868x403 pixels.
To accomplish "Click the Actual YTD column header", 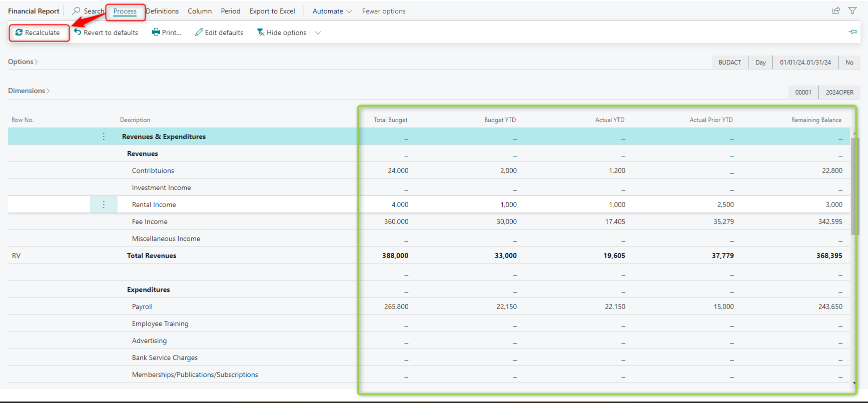I will click(x=610, y=120).
